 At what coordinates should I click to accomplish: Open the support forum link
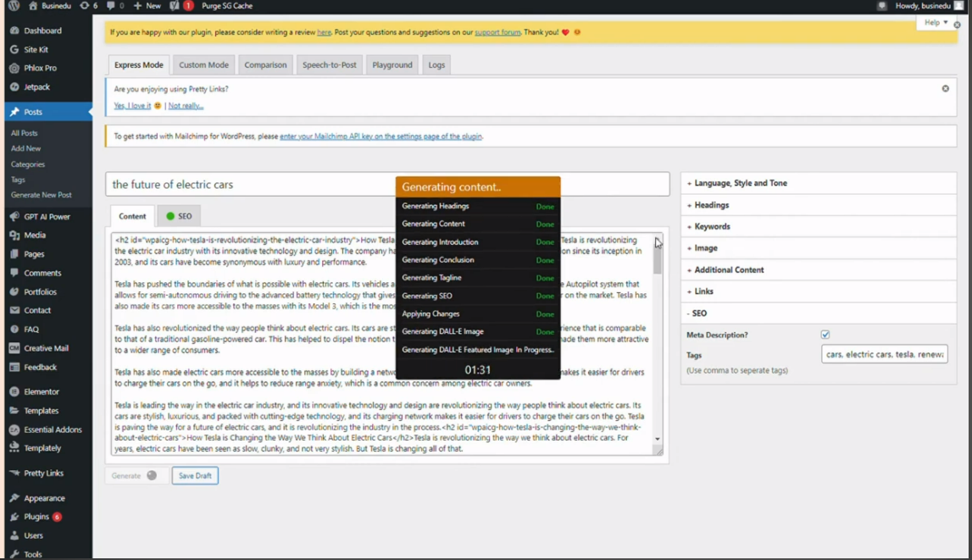(497, 32)
